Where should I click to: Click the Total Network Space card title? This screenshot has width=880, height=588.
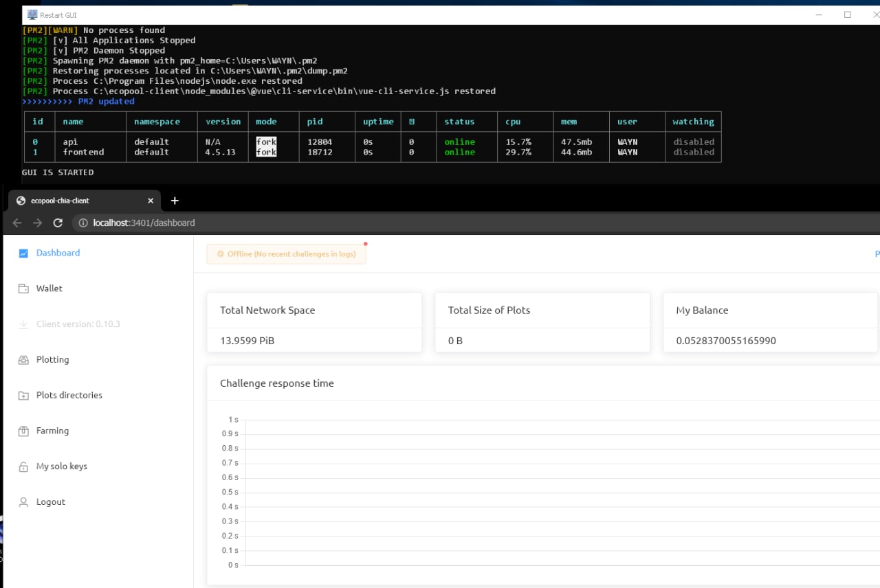[267, 310]
